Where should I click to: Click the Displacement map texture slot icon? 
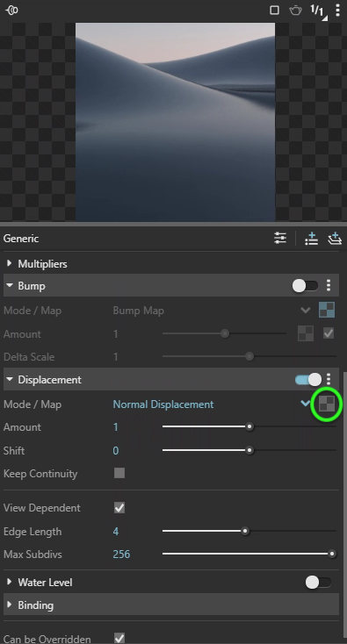tap(327, 404)
